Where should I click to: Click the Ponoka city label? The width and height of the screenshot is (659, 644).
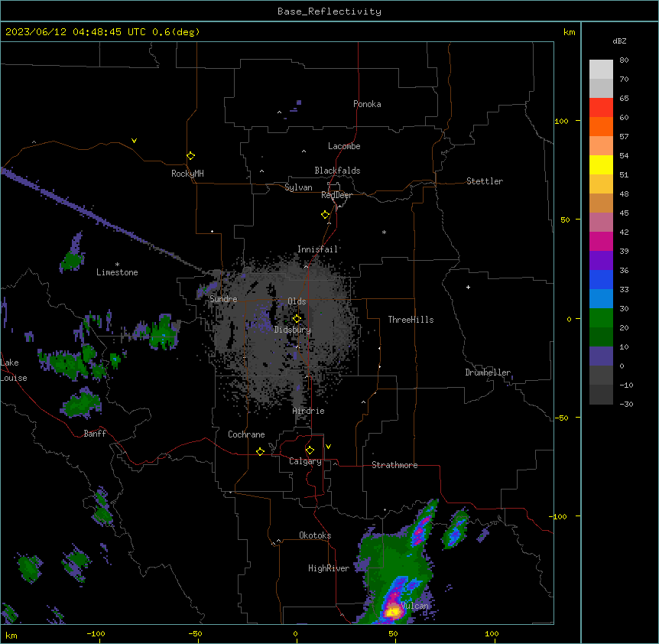367,104
